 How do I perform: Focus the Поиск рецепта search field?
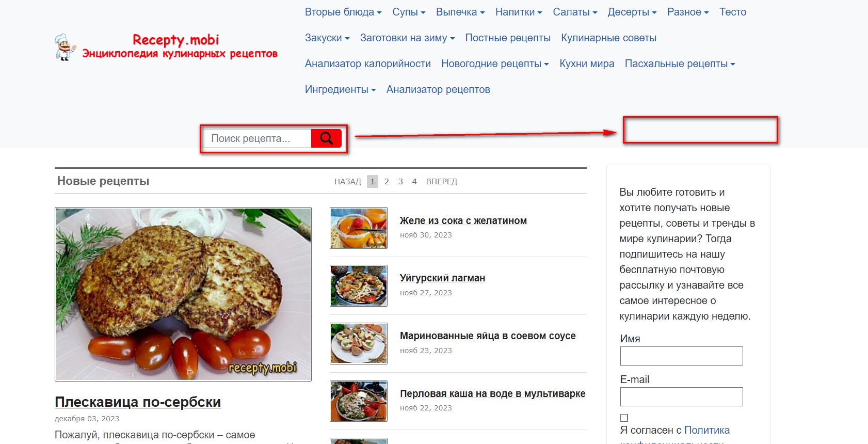[x=258, y=138]
